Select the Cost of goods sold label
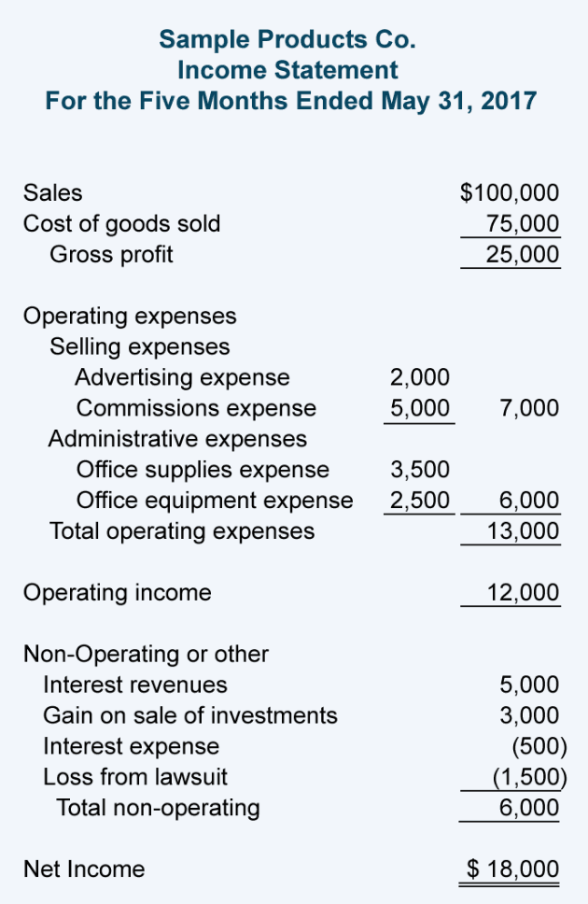This screenshot has width=588, height=904. (x=121, y=224)
